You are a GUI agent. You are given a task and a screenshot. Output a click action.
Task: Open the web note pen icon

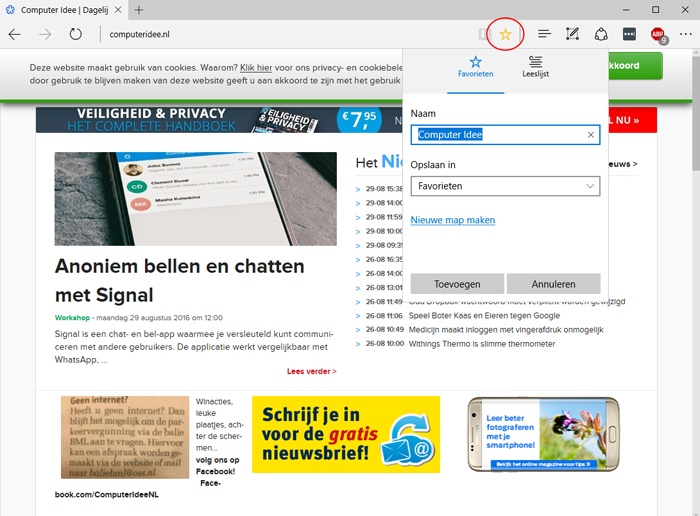[x=572, y=34]
